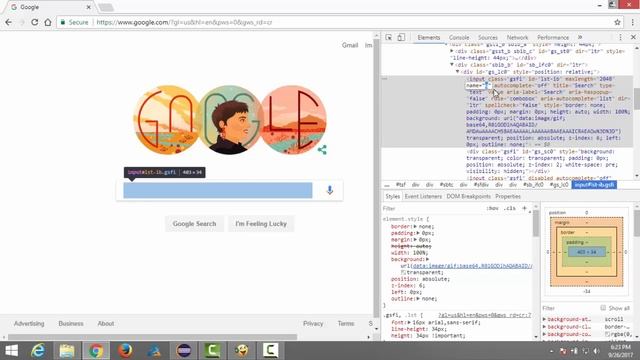Image resolution: width=640 pixels, height=360 pixels.
Task: Toggle .cls class editor
Action: [x=509, y=208]
